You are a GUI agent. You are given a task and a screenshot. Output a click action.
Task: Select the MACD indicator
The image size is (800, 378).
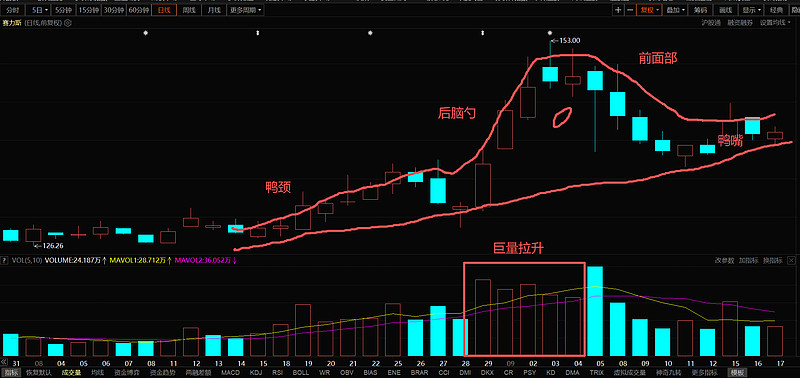coord(231,373)
